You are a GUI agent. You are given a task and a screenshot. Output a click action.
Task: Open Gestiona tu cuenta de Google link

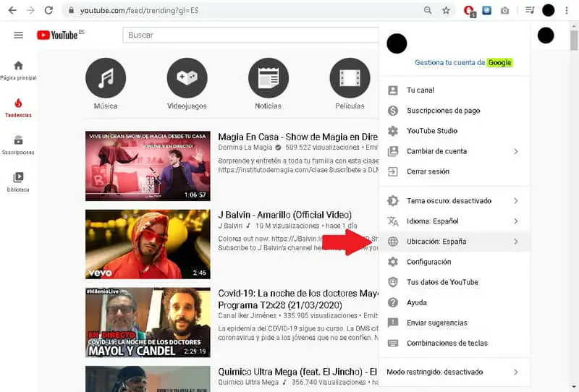[463, 62]
